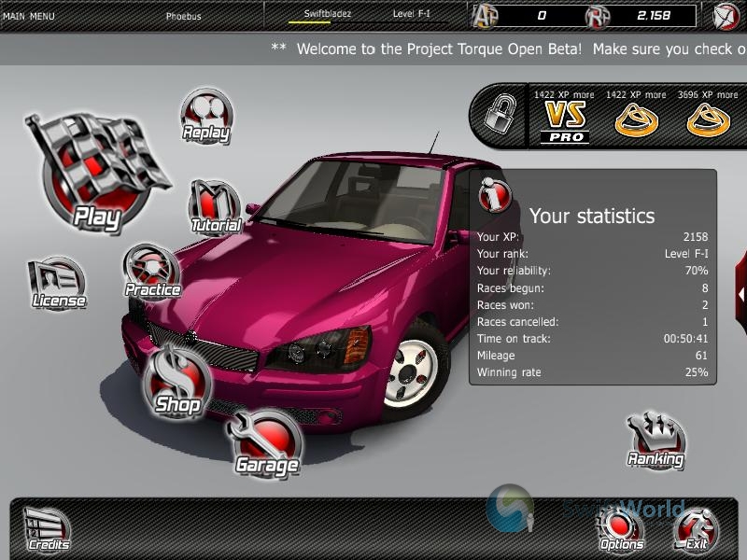Screen dimensions: 747x560
Task: Open the Replay menu icon
Action: click(x=205, y=116)
